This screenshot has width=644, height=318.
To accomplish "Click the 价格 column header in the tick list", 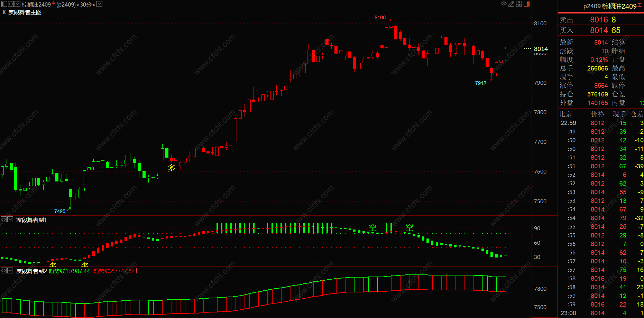I will pyautogui.click(x=598, y=114).
